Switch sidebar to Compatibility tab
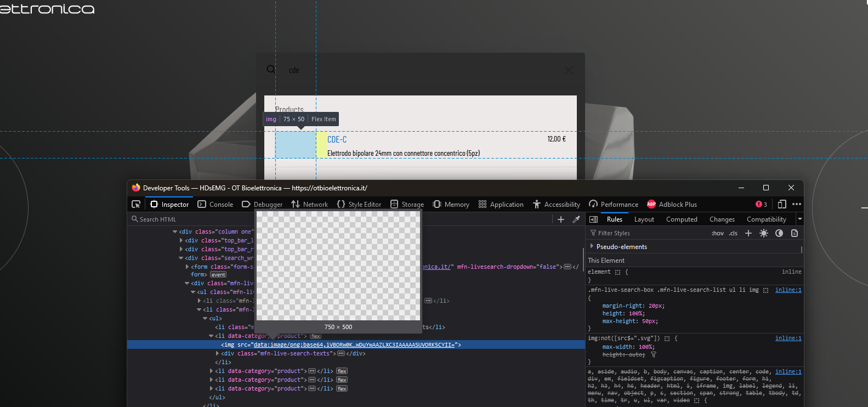Image resolution: width=868 pixels, height=407 pixels. pyautogui.click(x=767, y=219)
